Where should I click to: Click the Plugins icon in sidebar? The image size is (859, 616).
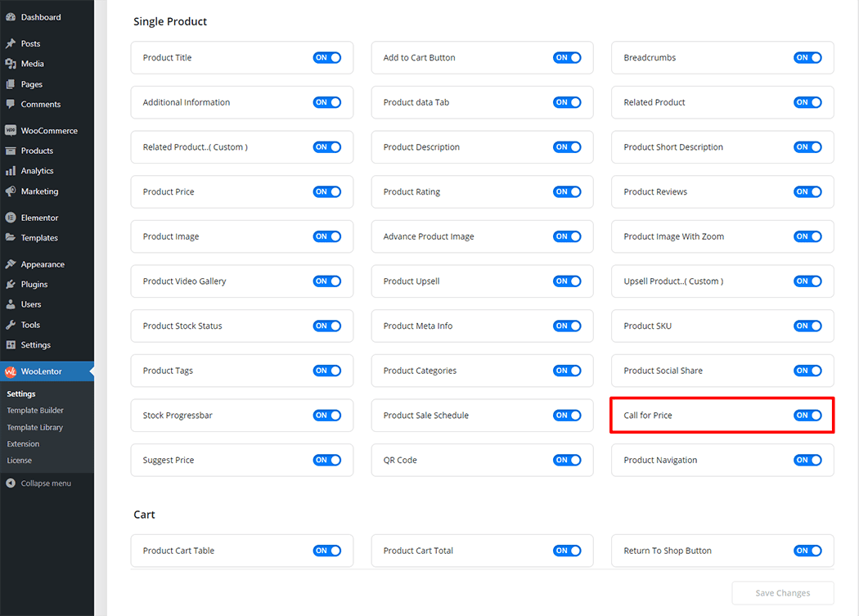coord(10,285)
